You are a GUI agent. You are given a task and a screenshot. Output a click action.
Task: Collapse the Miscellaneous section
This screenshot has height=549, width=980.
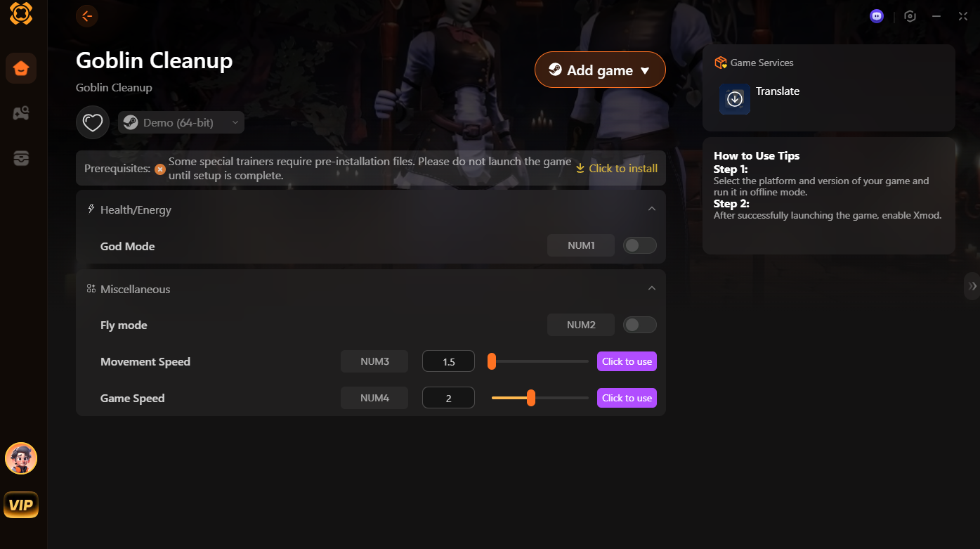point(651,288)
